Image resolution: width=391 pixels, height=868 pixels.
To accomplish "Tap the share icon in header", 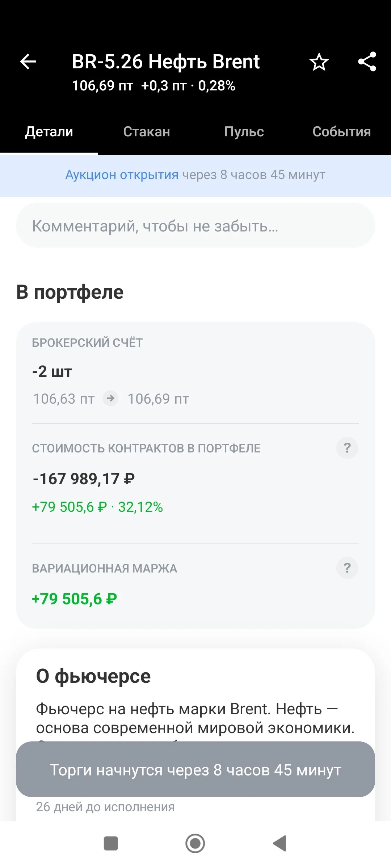I will (367, 61).
